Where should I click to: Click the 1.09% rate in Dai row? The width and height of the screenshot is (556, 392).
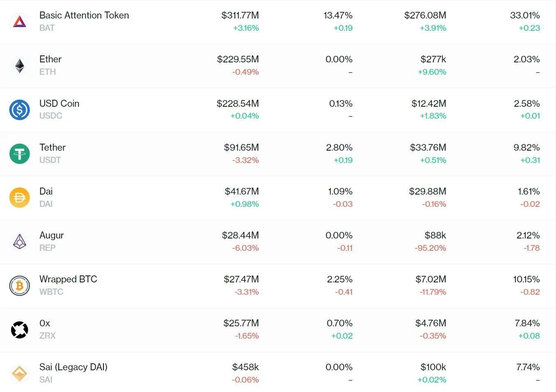click(x=340, y=191)
